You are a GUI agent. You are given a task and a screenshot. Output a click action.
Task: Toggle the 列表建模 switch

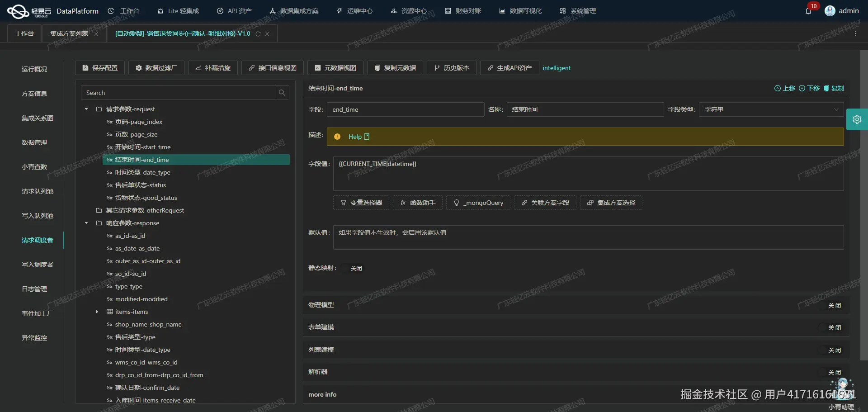(831, 350)
